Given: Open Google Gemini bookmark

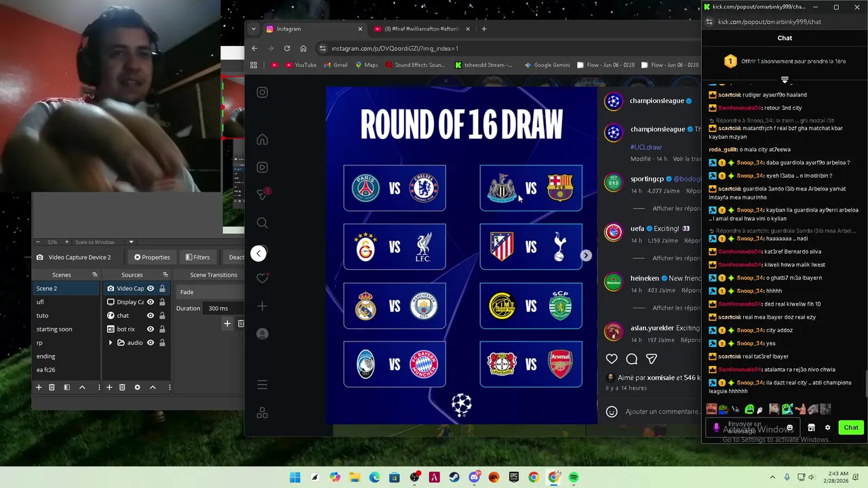Looking at the screenshot, I should point(547,65).
